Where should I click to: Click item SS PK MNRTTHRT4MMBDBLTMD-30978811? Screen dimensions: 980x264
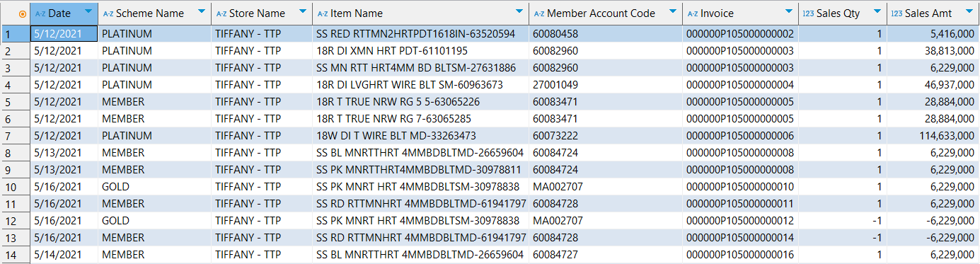(x=420, y=170)
